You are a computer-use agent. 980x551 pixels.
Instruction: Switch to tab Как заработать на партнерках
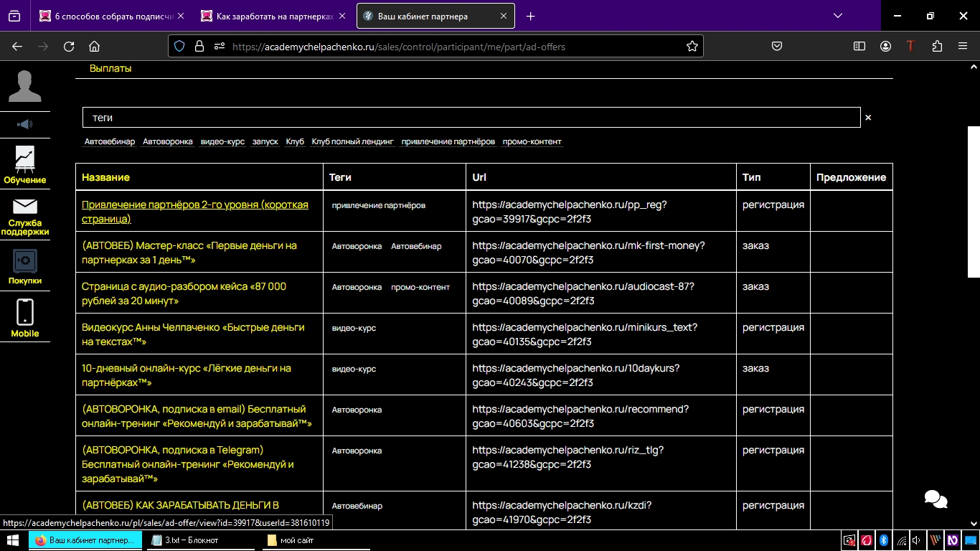tap(273, 16)
